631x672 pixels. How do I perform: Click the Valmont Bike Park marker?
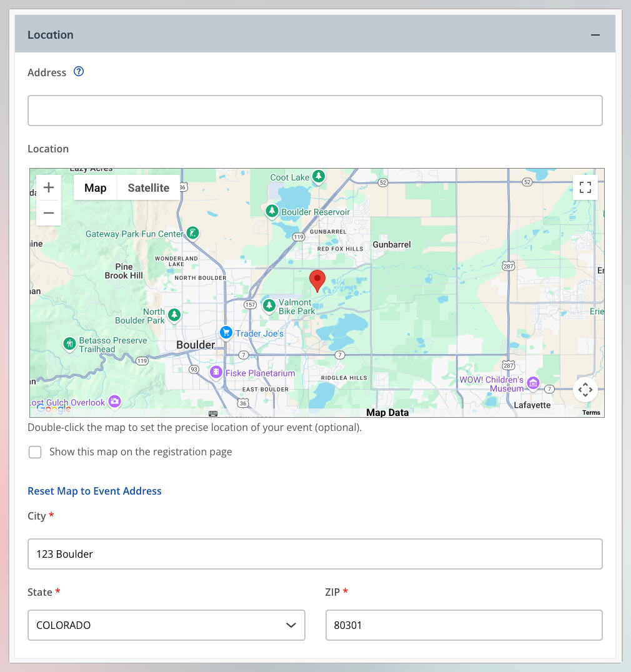pos(269,306)
